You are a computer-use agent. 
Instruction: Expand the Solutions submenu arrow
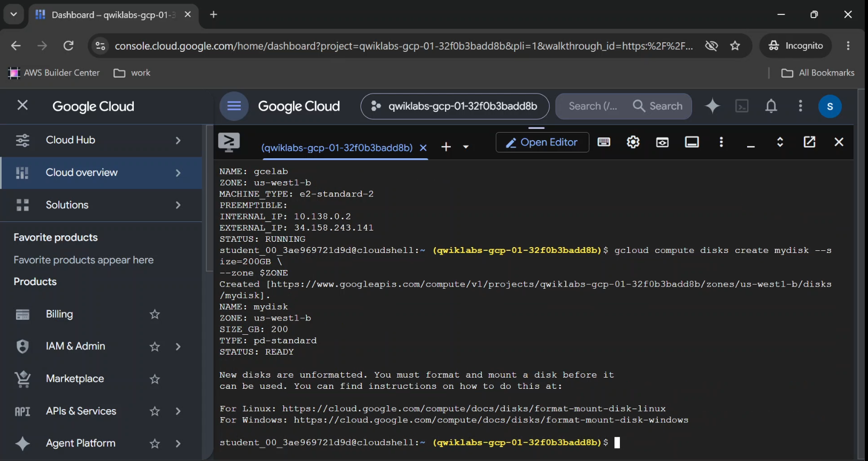pos(178,205)
